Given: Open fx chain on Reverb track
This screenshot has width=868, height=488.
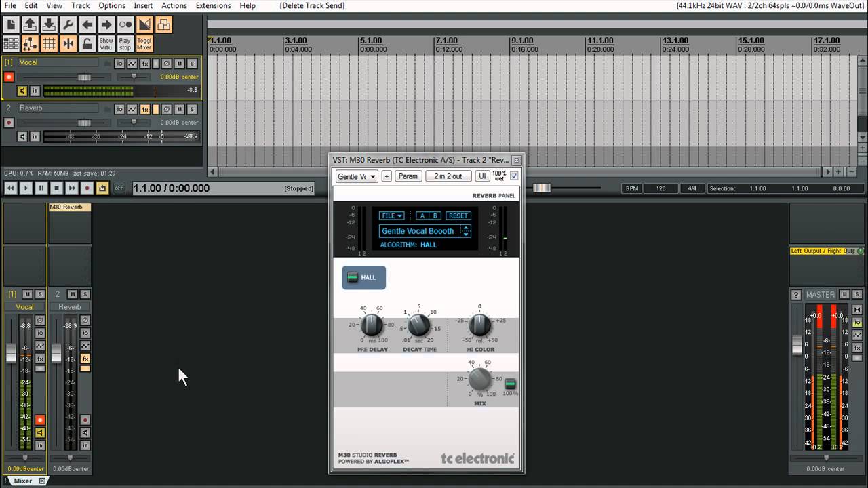Looking at the screenshot, I should coord(144,109).
